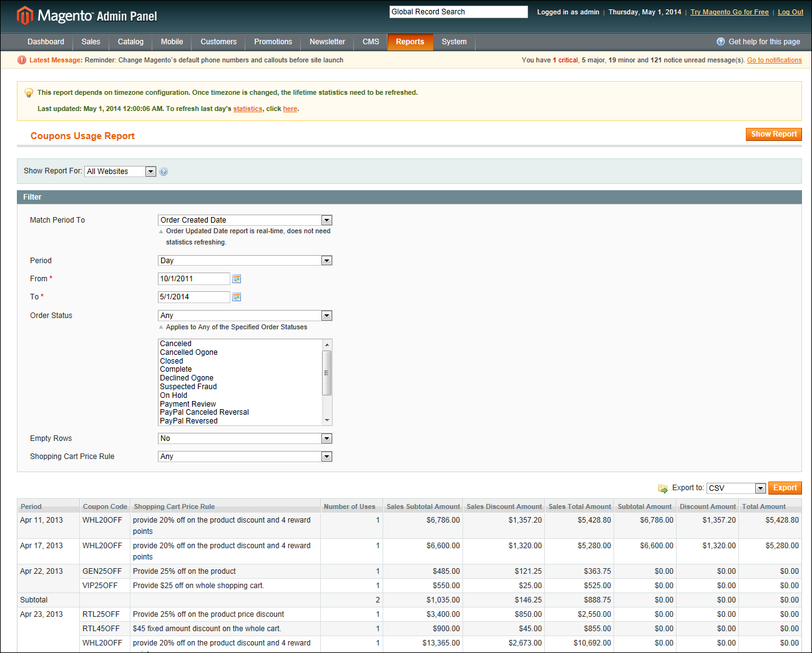This screenshot has width=812, height=653.
Task: Click the Show Report button
Action: [773, 134]
